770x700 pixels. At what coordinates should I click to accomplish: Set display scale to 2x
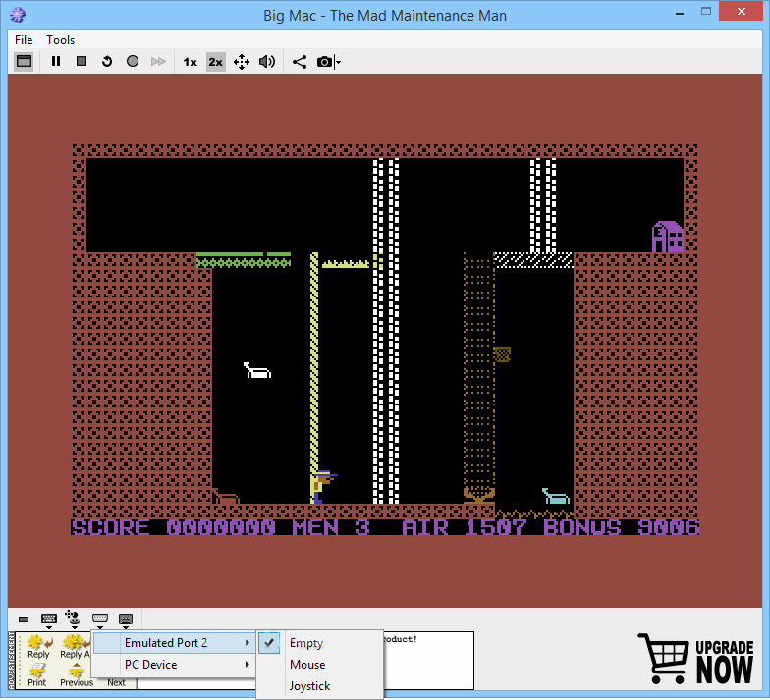tap(216, 62)
